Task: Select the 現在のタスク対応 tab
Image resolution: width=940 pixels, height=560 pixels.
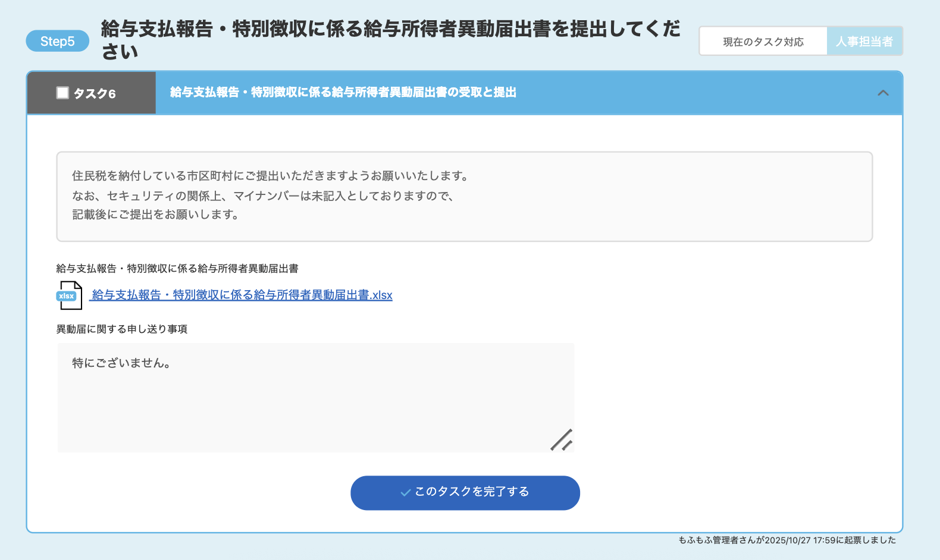Action: (763, 42)
